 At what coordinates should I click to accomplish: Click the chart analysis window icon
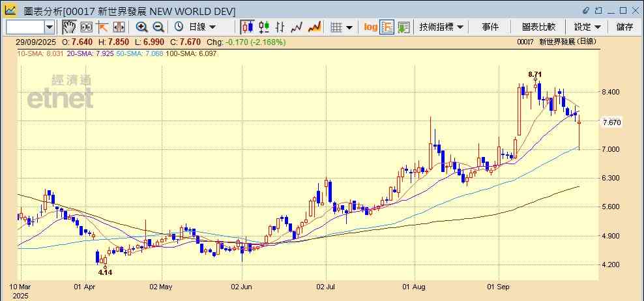tap(10, 9)
